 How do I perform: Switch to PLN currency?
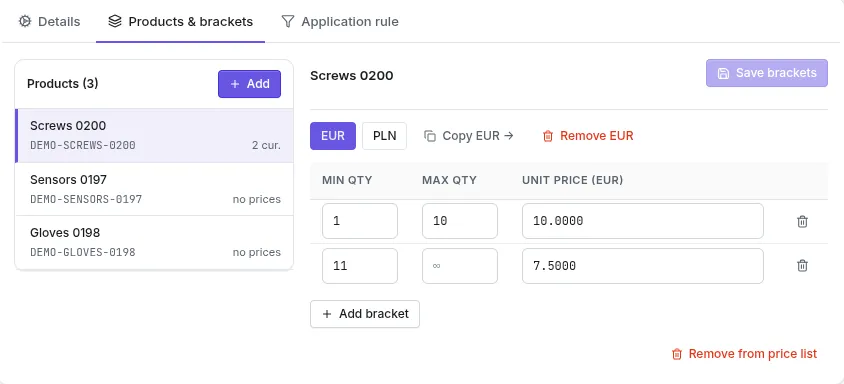[x=384, y=136]
